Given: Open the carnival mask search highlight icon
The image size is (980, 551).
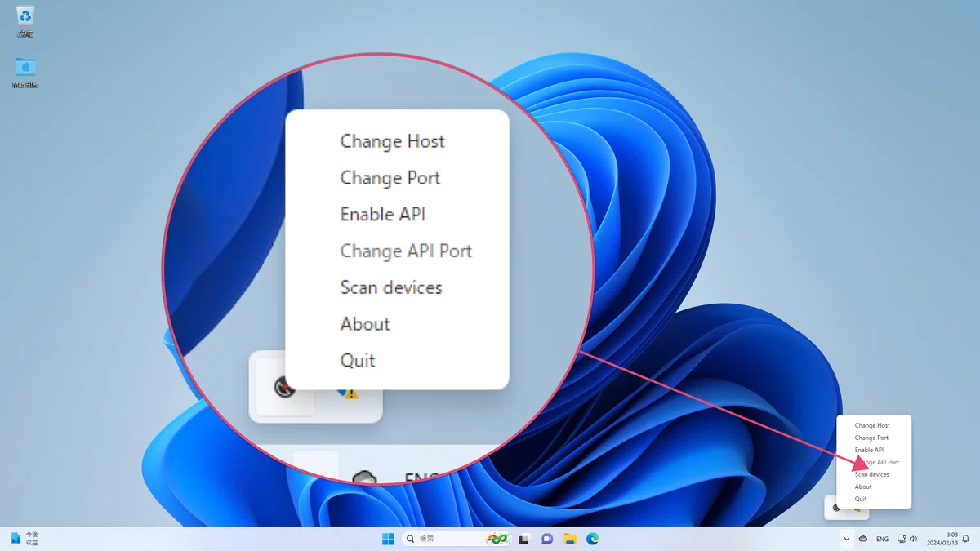Looking at the screenshot, I should point(497,539).
